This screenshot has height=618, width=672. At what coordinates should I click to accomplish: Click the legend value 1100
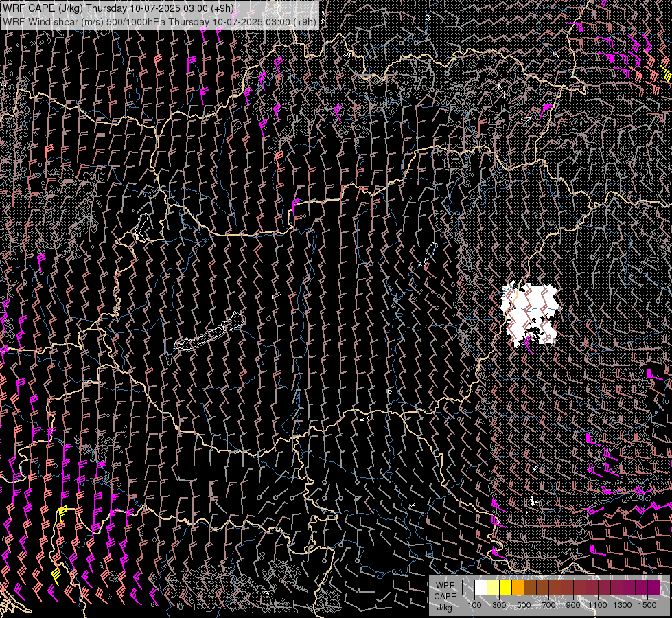pos(597,605)
